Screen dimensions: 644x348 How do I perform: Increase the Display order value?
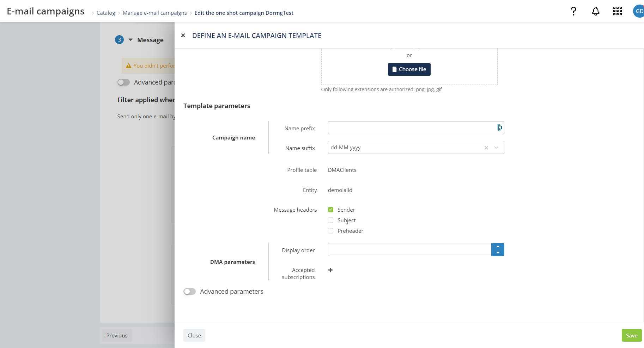498,246
